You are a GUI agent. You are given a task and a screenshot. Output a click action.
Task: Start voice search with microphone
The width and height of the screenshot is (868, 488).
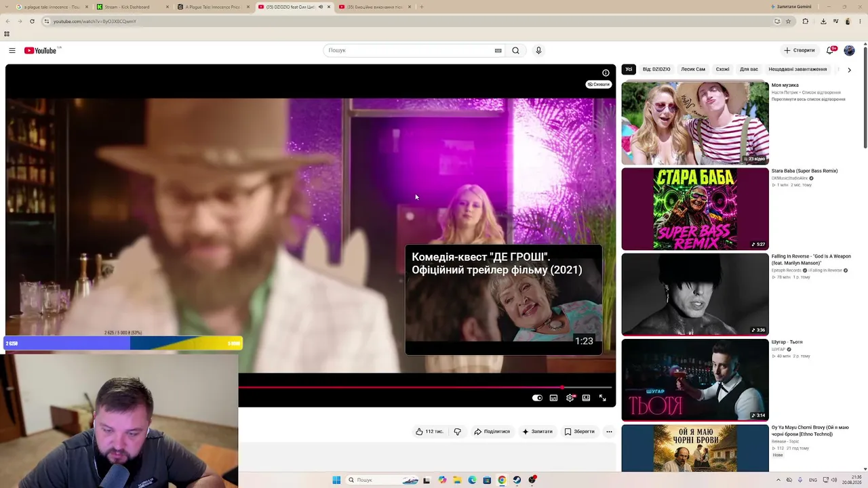(538, 51)
